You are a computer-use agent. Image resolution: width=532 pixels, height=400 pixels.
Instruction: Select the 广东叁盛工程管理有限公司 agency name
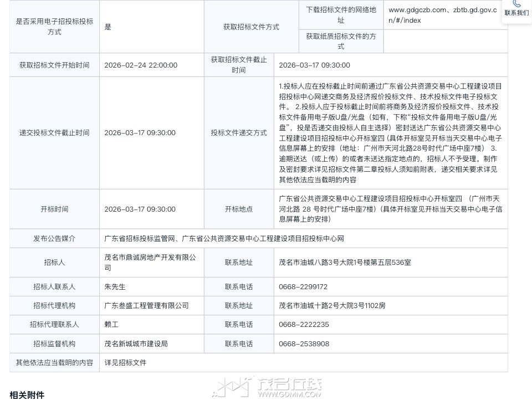click(x=146, y=306)
